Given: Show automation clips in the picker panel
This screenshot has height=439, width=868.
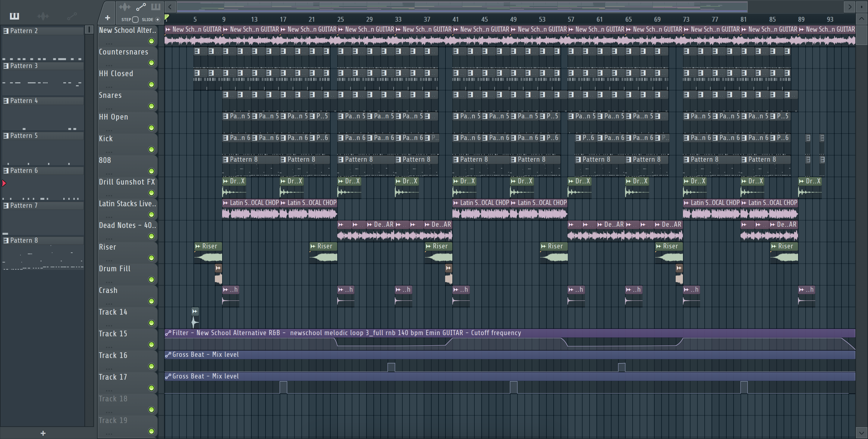Looking at the screenshot, I should click(72, 16).
